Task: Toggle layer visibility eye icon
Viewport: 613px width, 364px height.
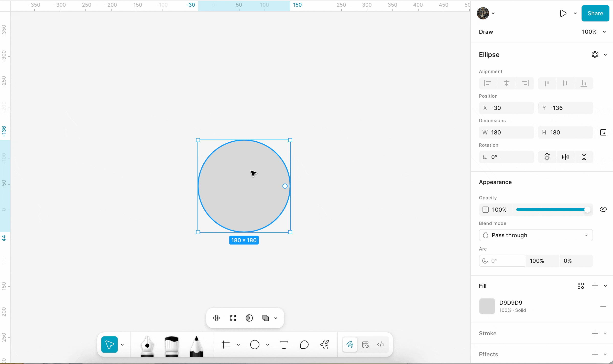Action: [603, 210]
